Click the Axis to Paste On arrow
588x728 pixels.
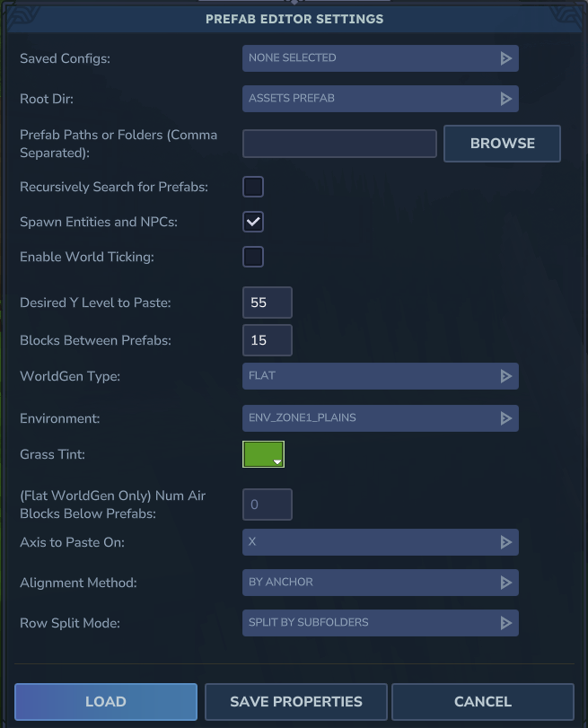click(505, 542)
